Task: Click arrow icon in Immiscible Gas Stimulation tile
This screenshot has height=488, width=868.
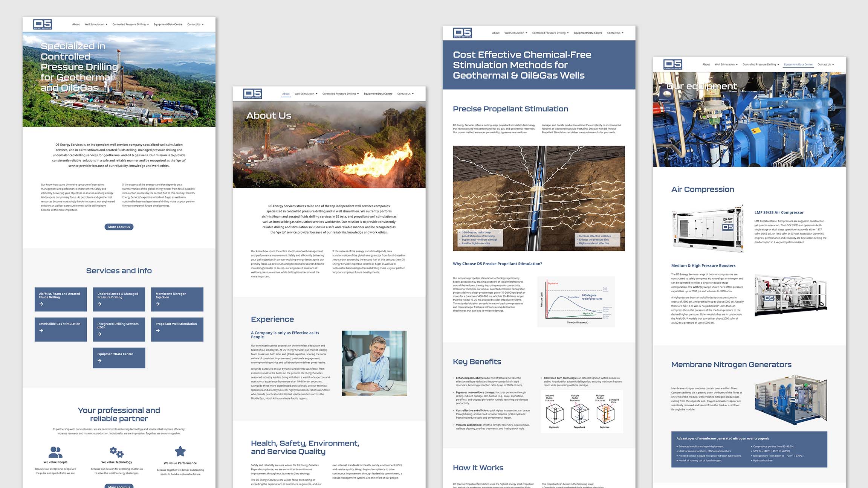Action: [41, 331]
